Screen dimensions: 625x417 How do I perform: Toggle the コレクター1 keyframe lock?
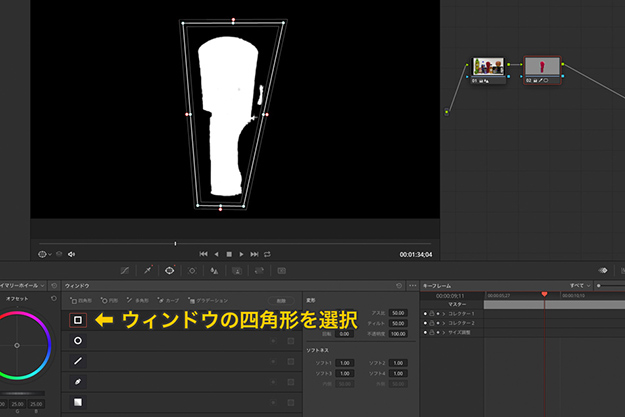(x=431, y=314)
